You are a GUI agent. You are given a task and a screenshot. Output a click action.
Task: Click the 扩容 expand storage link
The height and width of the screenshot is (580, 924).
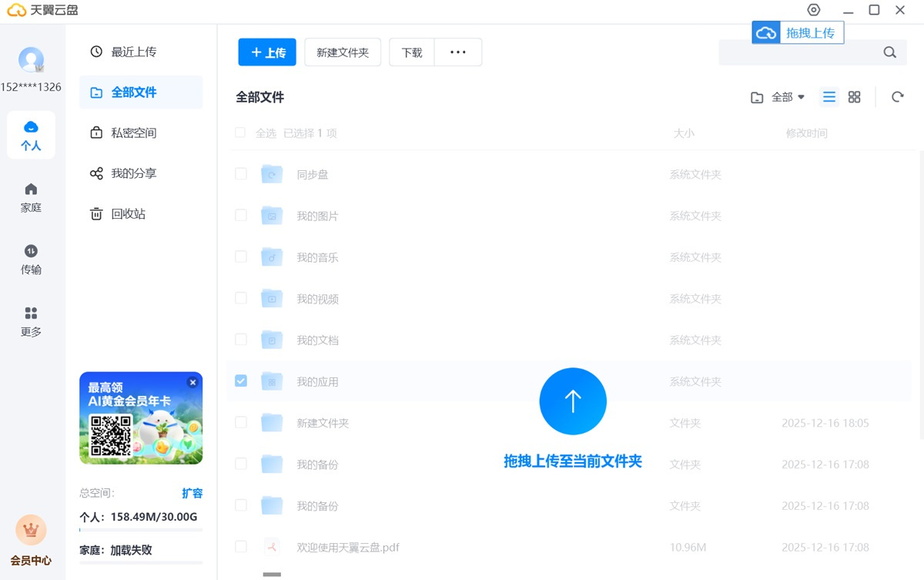(192, 493)
